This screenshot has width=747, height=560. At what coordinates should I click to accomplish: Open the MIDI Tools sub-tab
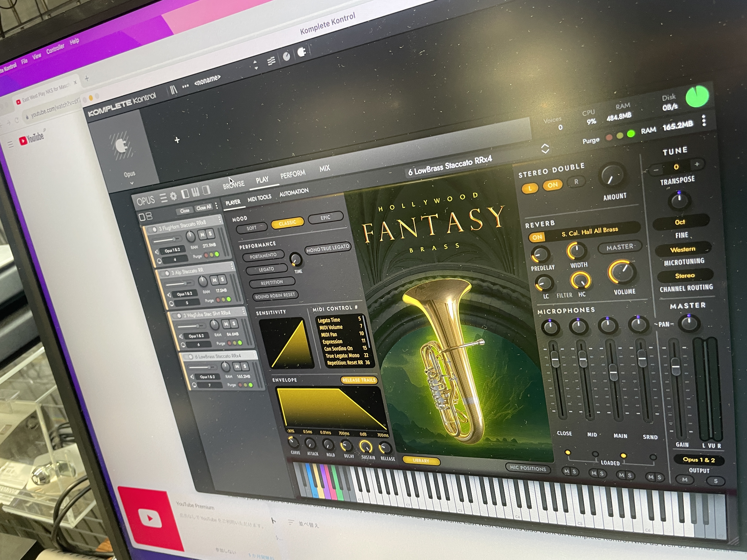259,198
